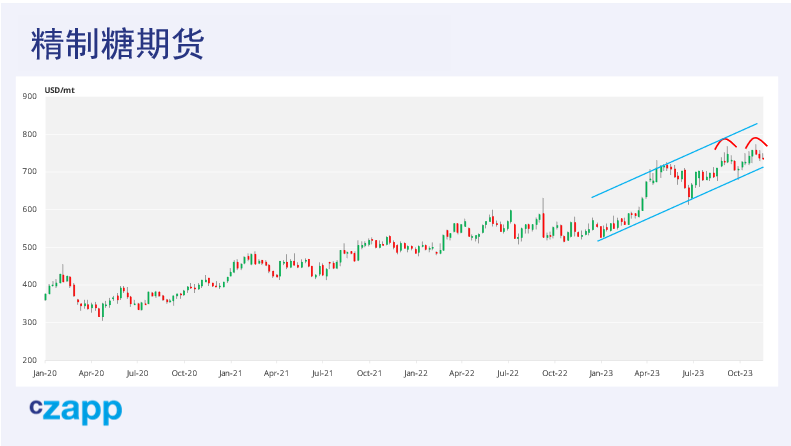The height and width of the screenshot is (446, 791).
Task: Click the czapp logo
Action: point(75,409)
